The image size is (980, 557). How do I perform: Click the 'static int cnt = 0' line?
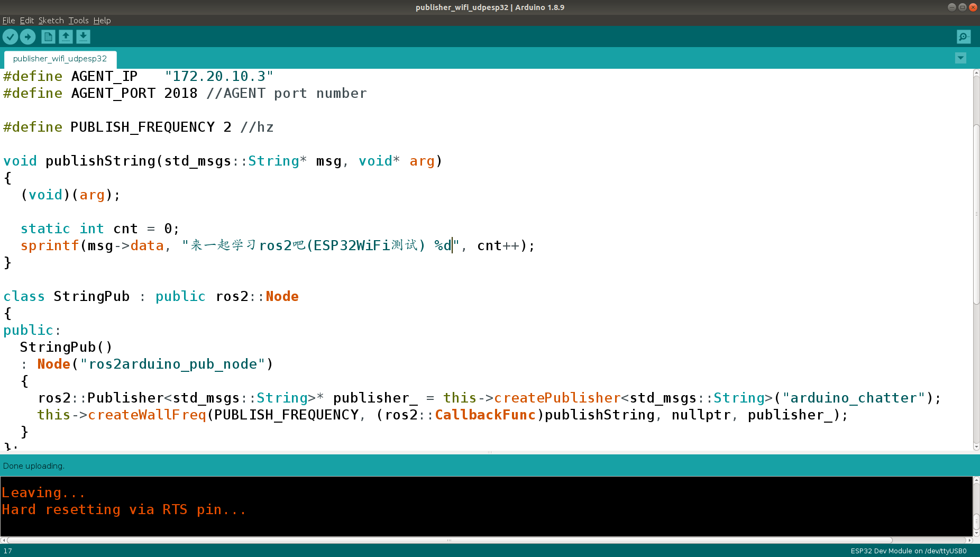(100, 229)
